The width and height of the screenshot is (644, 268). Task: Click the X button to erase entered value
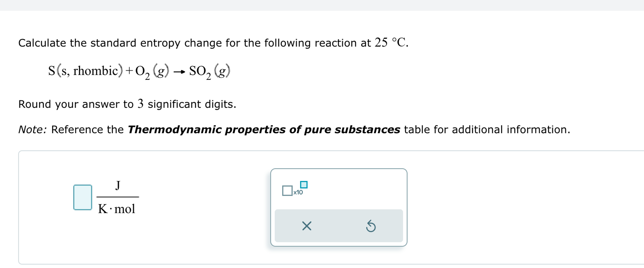coord(307,226)
